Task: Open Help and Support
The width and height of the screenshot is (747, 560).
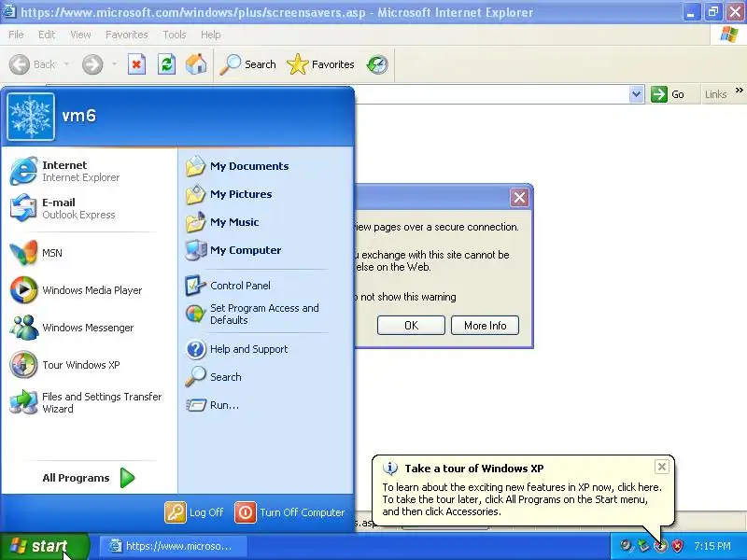Action: point(267,349)
